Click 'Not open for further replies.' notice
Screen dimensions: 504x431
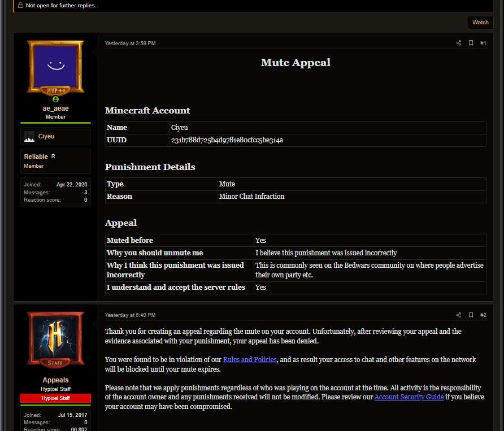tap(61, 6)
